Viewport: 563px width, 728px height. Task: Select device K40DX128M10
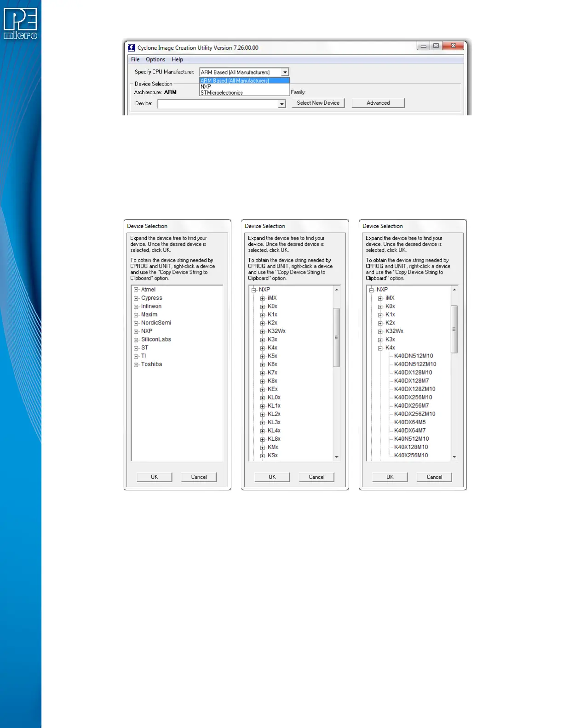pyautogui.click(x=413, y=372)
